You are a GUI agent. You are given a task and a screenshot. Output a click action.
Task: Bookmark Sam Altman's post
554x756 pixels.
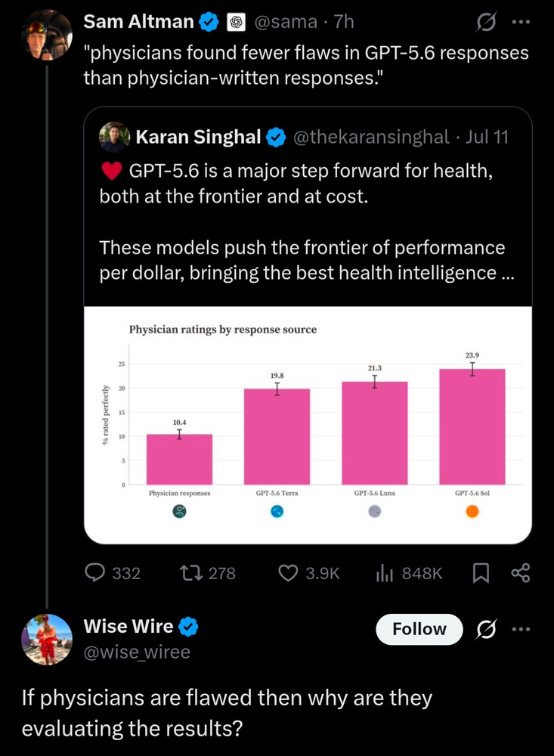pos(481,573)
